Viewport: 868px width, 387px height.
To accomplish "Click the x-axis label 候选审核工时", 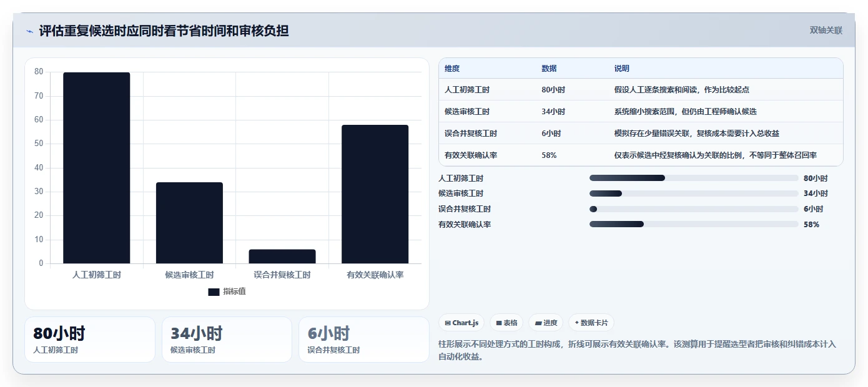I will point(189,275).
